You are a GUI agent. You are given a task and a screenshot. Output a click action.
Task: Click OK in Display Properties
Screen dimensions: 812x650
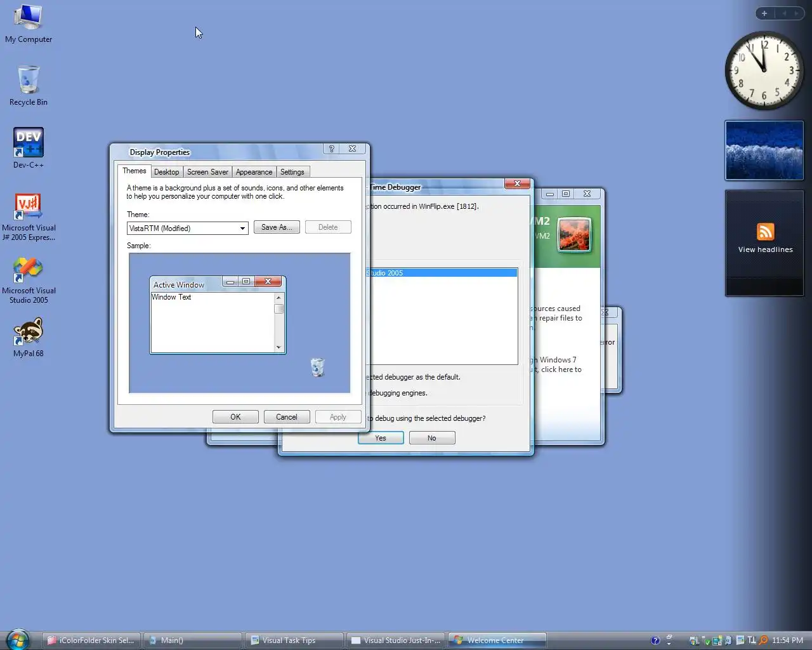235,417
